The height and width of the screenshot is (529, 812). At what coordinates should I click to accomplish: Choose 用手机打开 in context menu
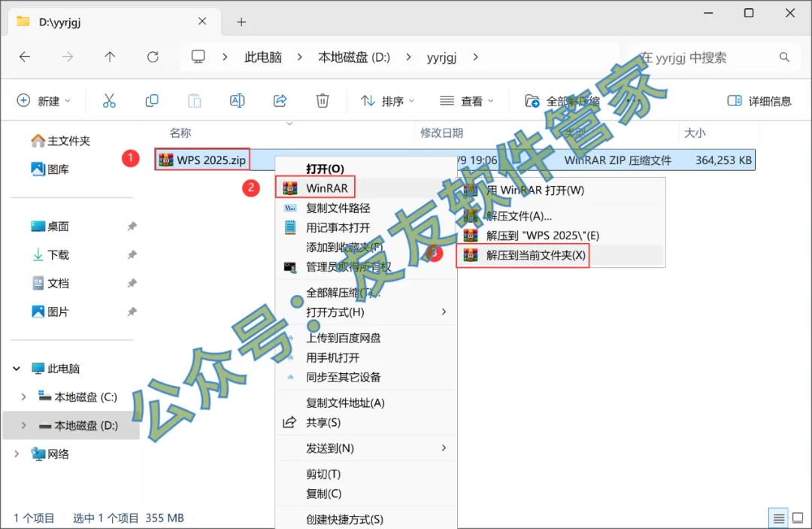[x=332, y=358]
